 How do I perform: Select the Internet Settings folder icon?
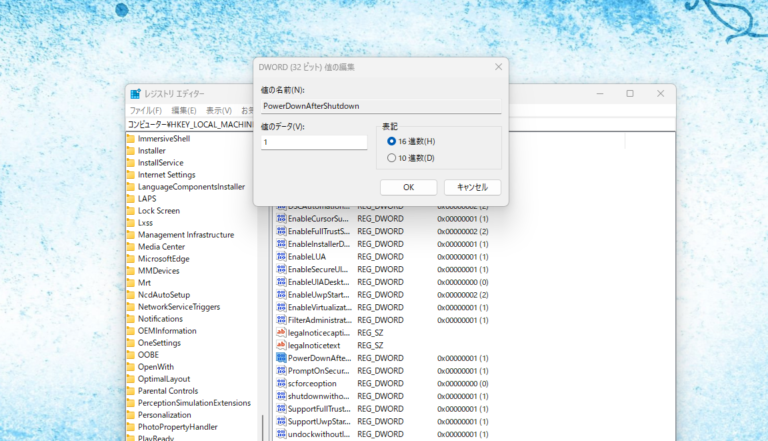pyautogui.click(x=130, y=175)
